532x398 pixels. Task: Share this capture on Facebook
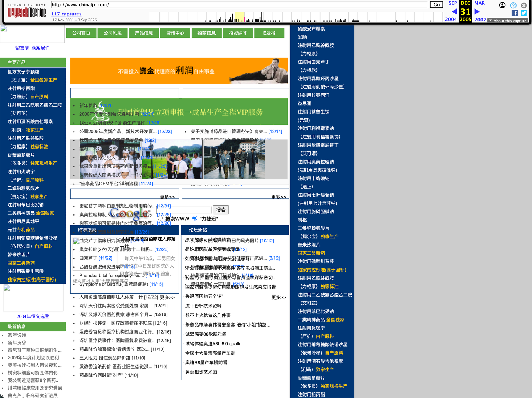[515, 13]
